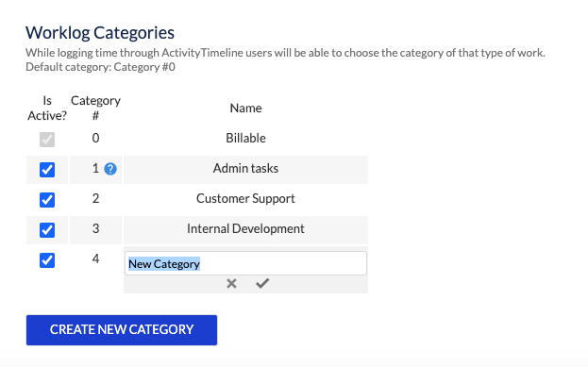Click the help question-mark icon beside category 1
This screenshot has height=367, width=588.
[x=110, y=169]
